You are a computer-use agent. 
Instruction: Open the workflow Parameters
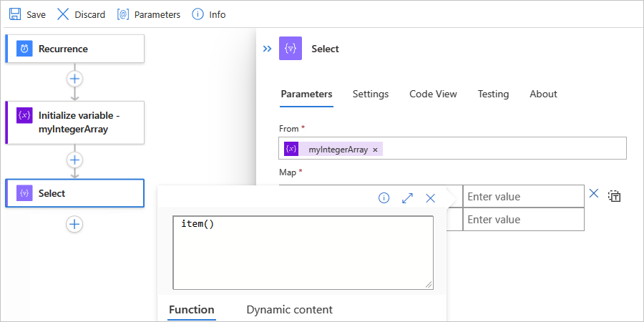coord(149,14)
